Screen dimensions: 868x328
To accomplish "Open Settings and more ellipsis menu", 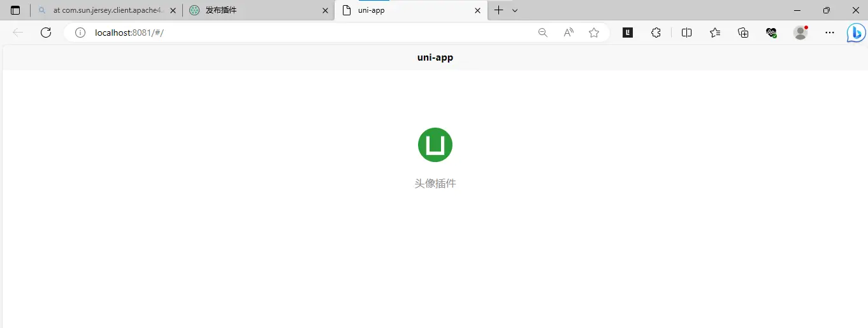I will [x=829, y=33].
